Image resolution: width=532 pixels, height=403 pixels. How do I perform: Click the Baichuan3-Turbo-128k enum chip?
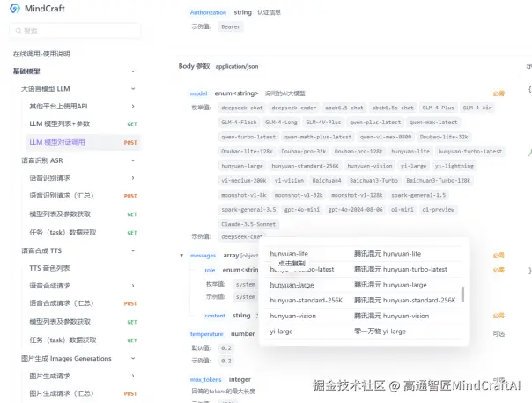[439, 181]
